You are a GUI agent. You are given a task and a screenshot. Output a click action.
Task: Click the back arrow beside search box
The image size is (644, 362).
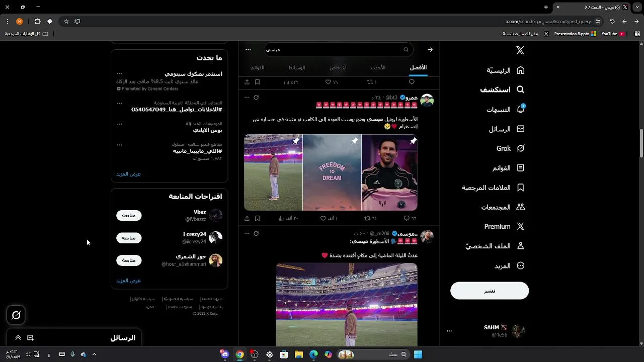(430, 50)
